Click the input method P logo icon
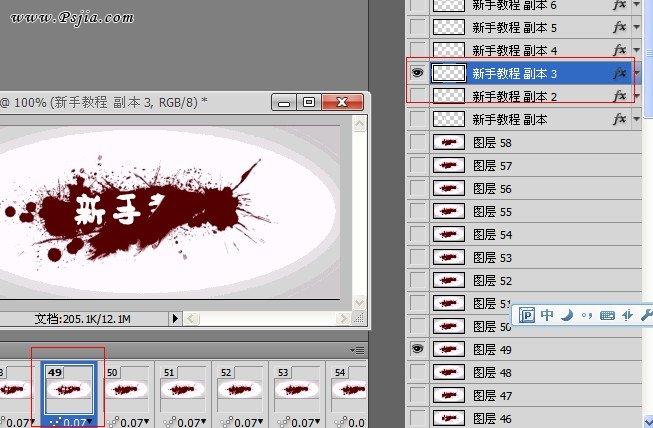The height and width of the screenshot is (428, 653). (x=527, y=315)
